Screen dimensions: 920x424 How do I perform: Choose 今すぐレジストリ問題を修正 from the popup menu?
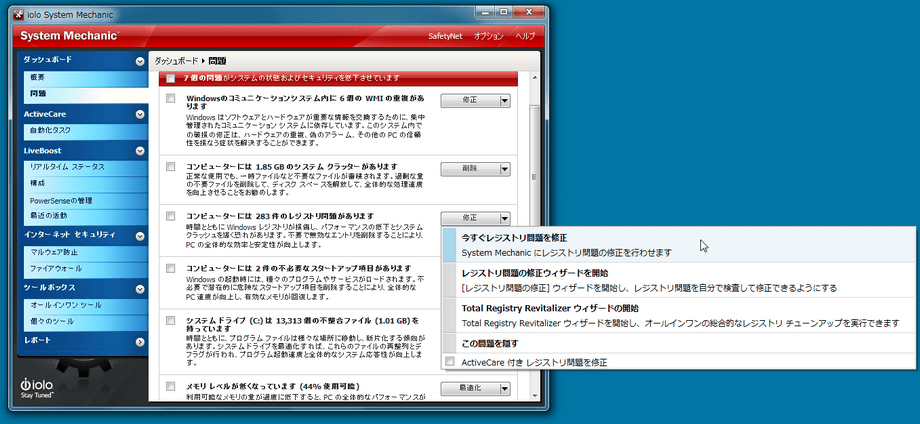click(x=679, y=245)
